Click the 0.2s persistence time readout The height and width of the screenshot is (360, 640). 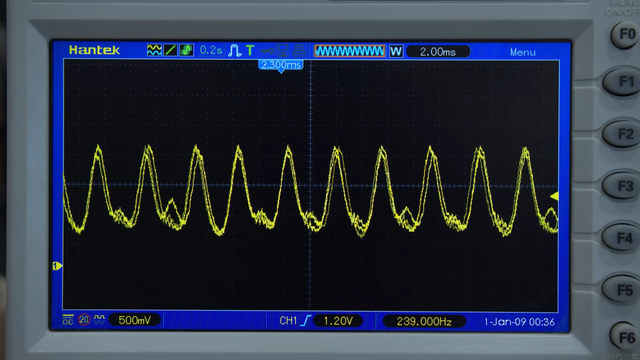[211, 50]
